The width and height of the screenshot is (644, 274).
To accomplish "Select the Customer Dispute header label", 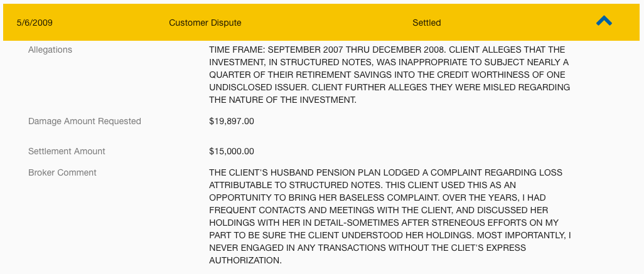I will pos(205,23).
